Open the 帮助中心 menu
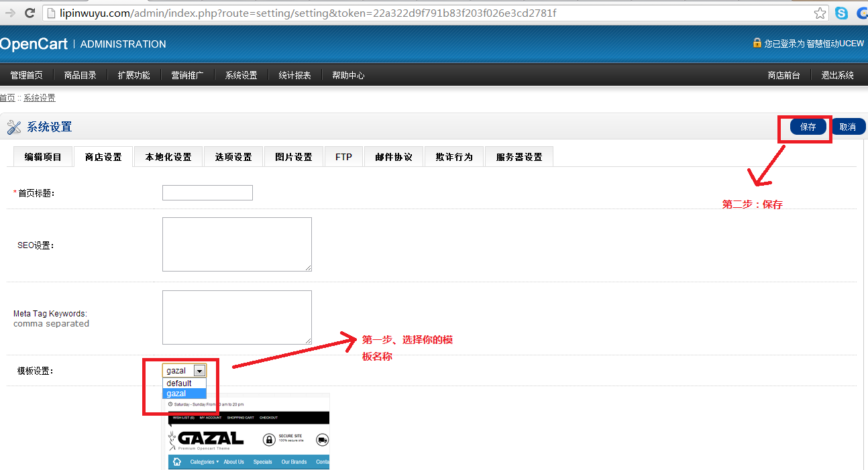 [348, 74]
